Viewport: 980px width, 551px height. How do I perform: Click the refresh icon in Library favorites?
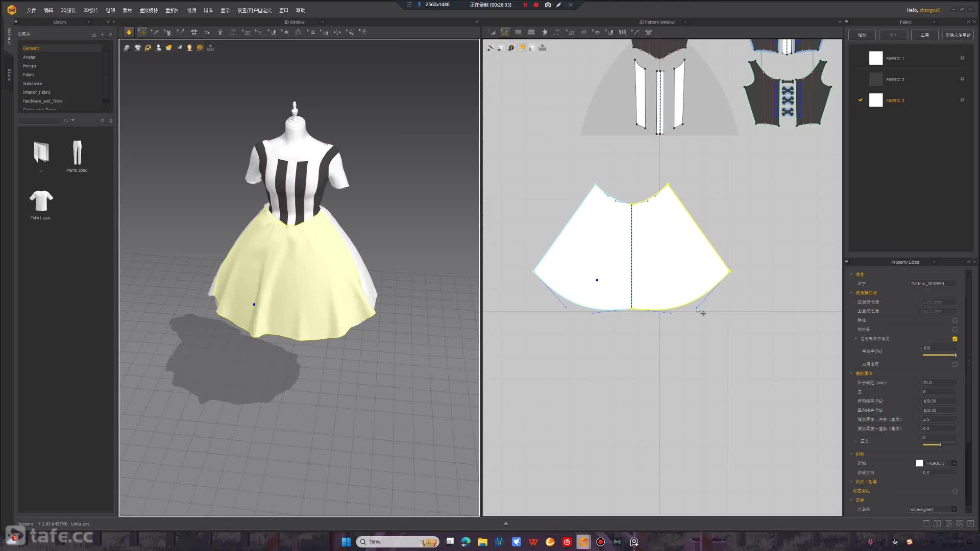point(110,35)
